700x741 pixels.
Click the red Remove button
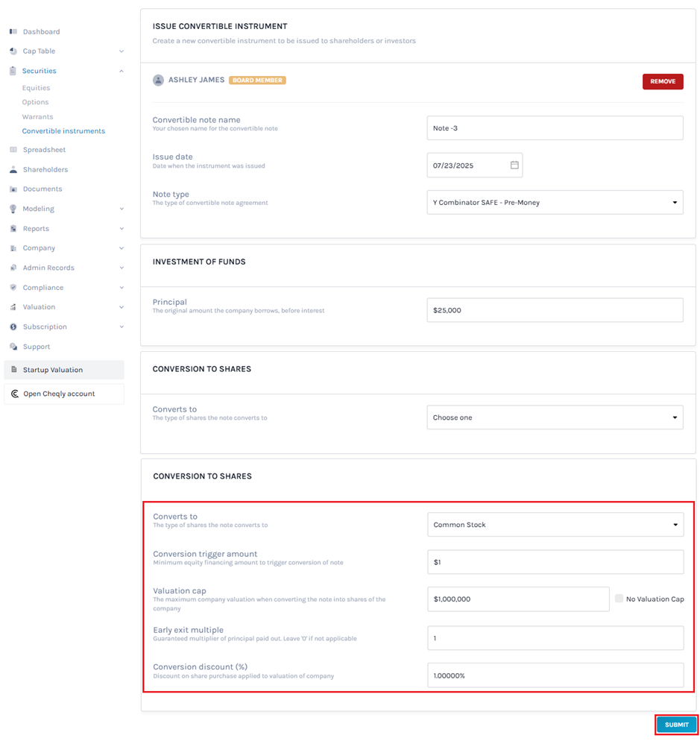pyautogui.click(x=663, y=81)
